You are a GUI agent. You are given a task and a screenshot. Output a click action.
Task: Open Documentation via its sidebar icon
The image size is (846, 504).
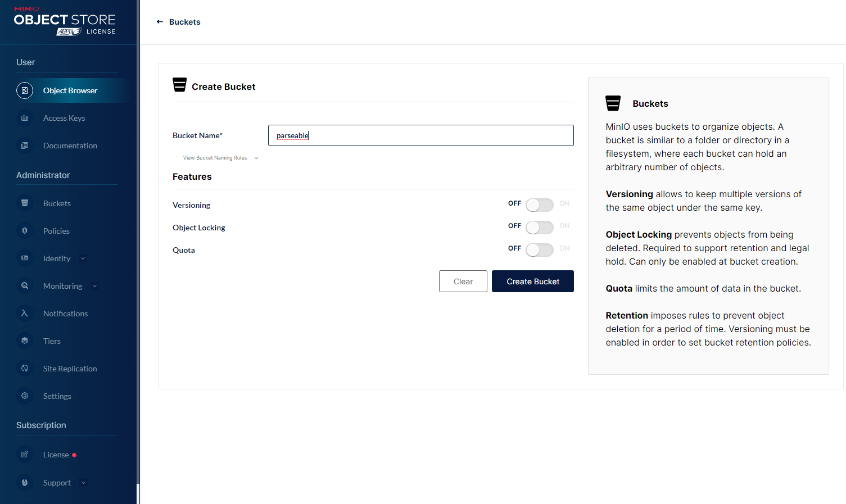point(25,146)
